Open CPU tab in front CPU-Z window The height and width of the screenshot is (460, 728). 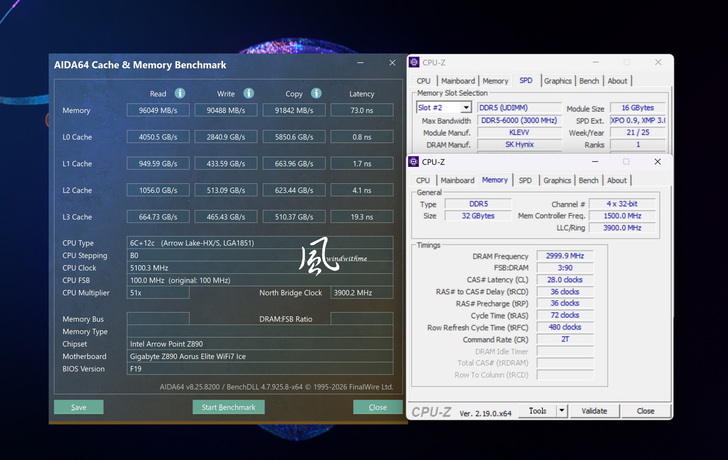tap(424, 180)
